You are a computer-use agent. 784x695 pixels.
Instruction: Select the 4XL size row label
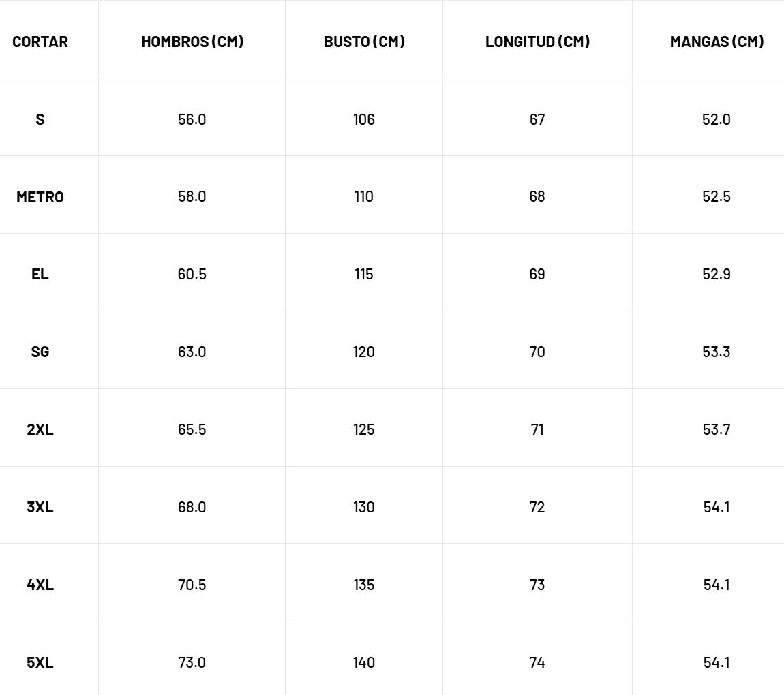tap(40, 585)
